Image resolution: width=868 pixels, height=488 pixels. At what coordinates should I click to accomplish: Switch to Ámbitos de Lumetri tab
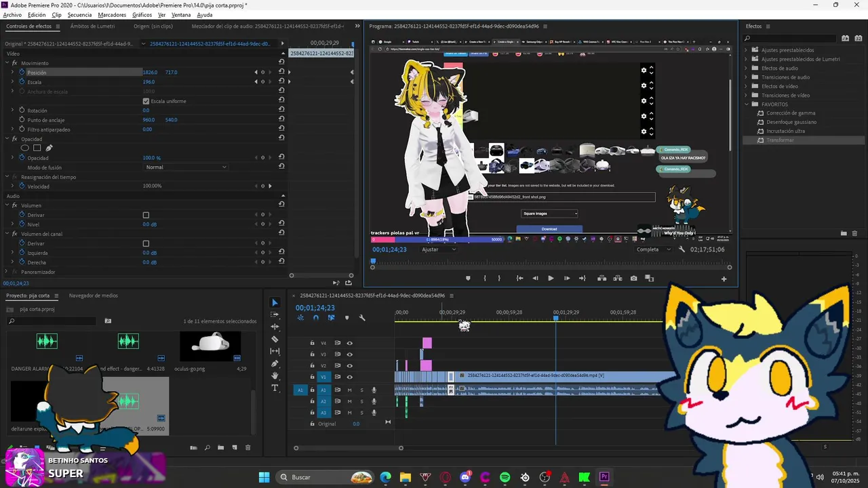click(x=92, y=26)
